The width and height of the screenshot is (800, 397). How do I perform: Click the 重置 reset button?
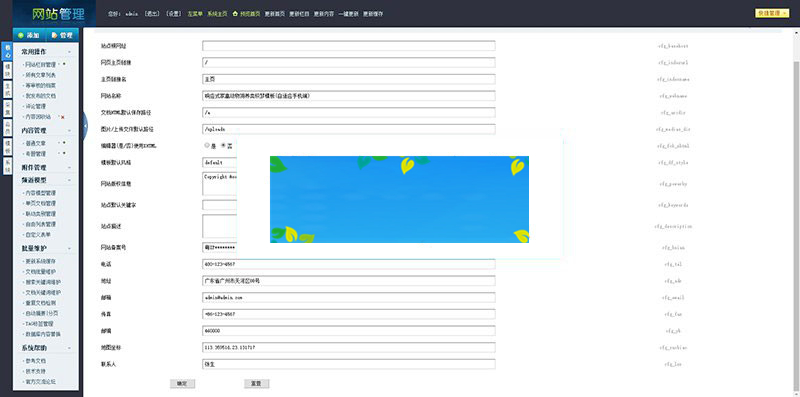(x=257, y=384)
